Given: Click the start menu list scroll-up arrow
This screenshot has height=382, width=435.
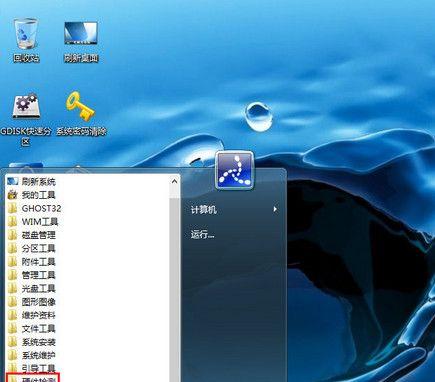Looking at the screenshot, I should pyautogui.click(x=174, y=182).
